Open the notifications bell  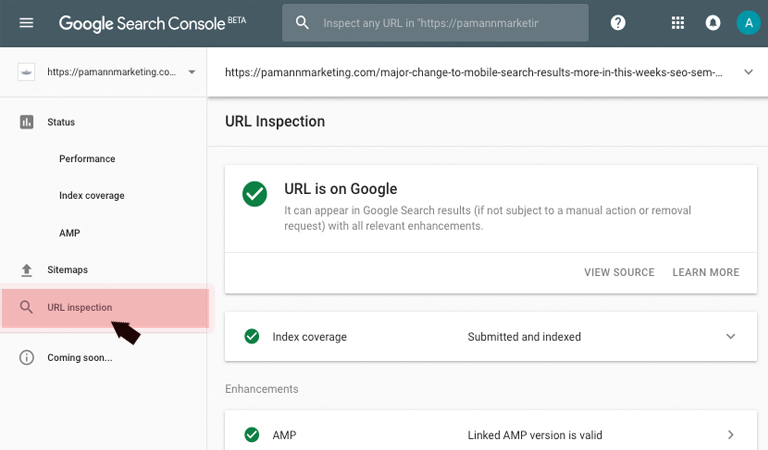(x=713, y=23)
